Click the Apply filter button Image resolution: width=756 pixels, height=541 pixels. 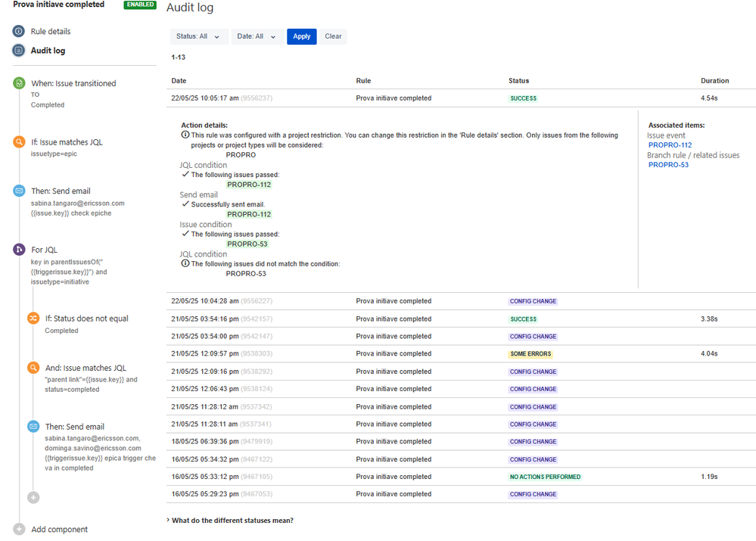(302, 36)
